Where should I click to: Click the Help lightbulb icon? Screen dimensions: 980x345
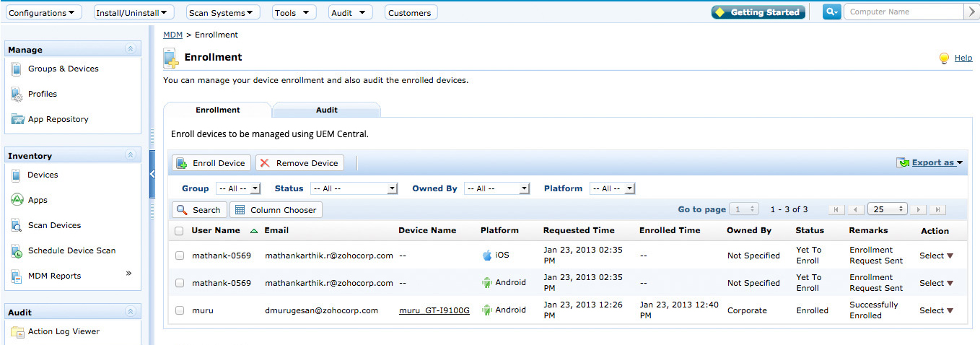944,58
